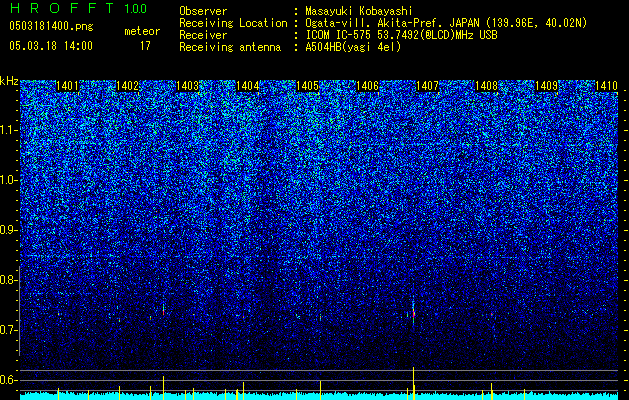Screen dimensions: 629x400
Task: Click the 1.1 kHz axis label
Action: pos(9,130)
